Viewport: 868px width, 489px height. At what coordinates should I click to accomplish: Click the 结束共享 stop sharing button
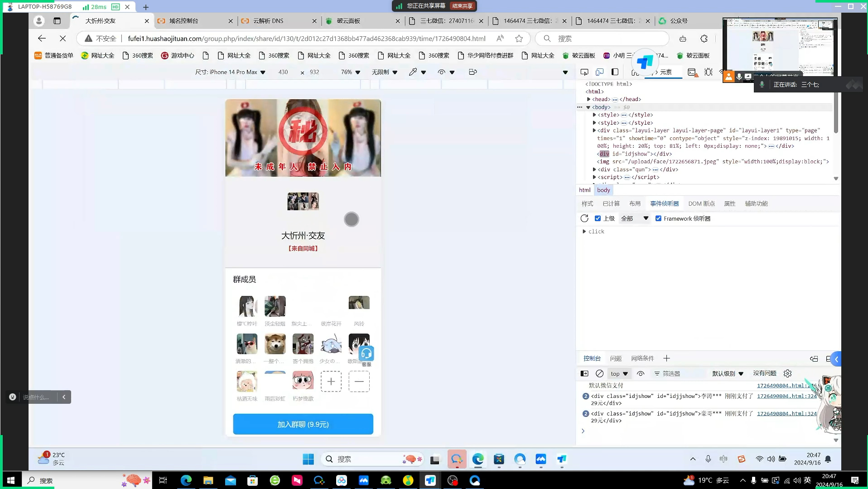tap(463, 6)
